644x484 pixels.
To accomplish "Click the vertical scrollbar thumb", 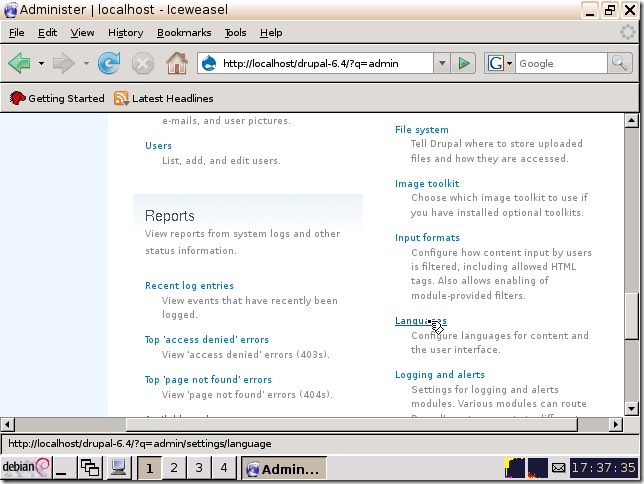I will point(631,316).
